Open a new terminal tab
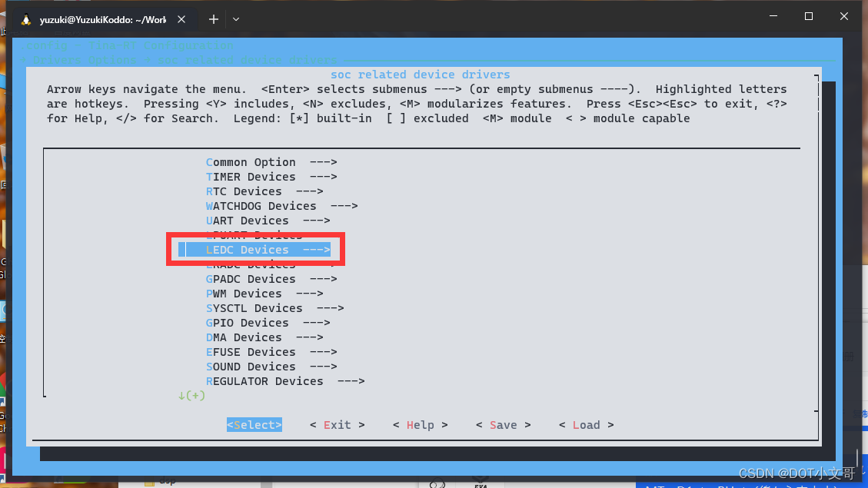 point(213,19)
